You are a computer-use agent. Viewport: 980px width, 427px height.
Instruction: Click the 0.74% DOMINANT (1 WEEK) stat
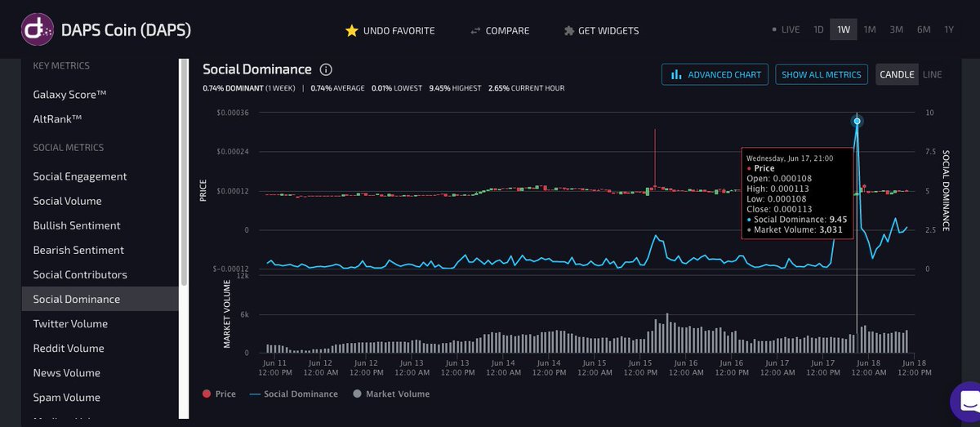pos(249,88)
